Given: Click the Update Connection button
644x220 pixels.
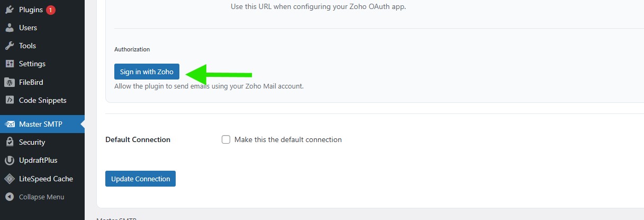Looking at the screenshot, I should tap(140, 179).
